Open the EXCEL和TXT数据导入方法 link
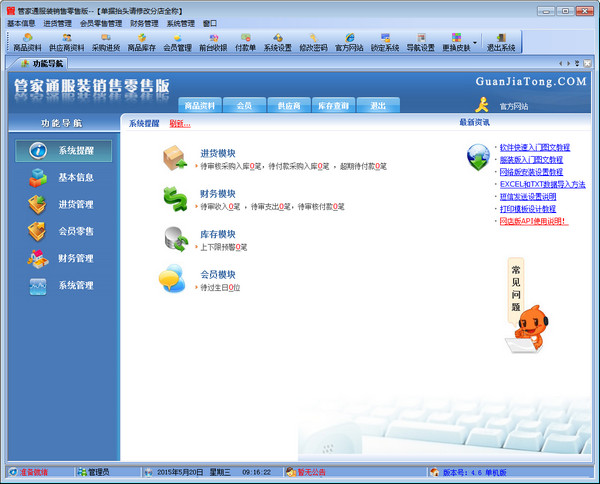Screen dimensions: 600x484 pyautogui.click(x=542, y=185)
